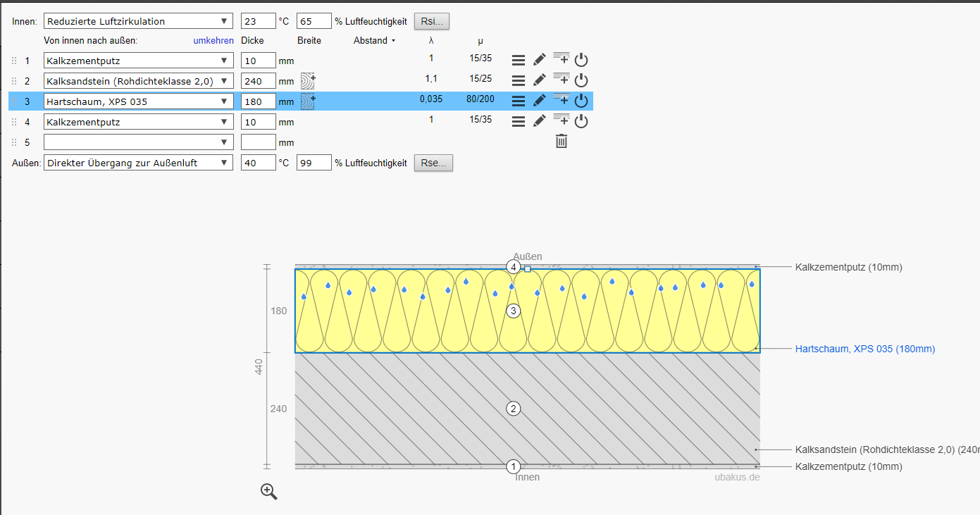Edit layer 2 Kalksandstein with the pencil icon
This screenshot has height=515, width=980.
pyautogui.click(x=539, y=80)
